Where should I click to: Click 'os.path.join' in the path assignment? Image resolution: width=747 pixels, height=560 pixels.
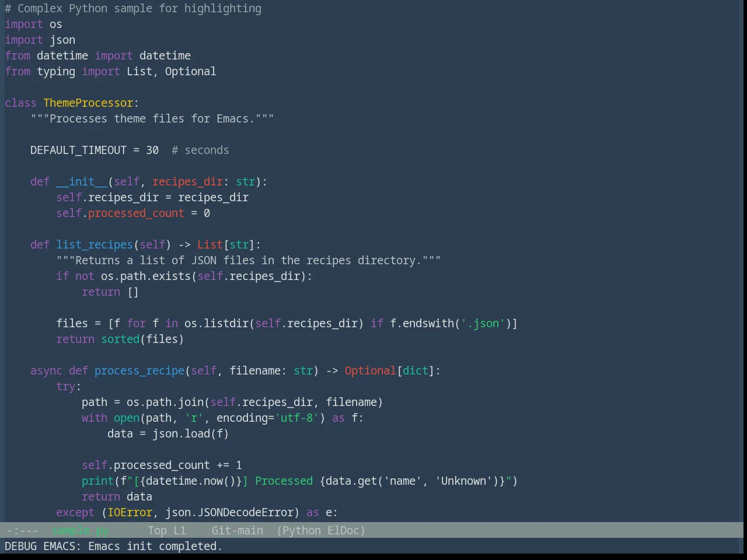click(x=165, y=402)
